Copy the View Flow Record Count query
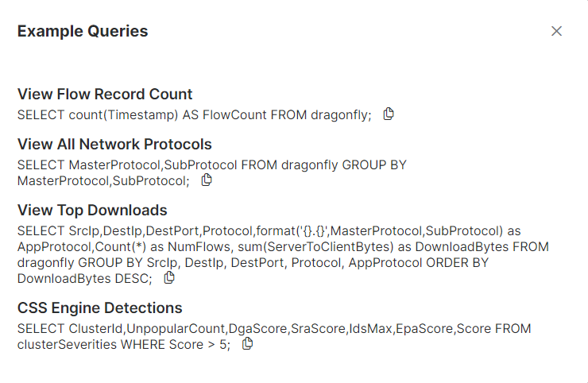The height and width of the screenshot is (383, 588). 389,114
